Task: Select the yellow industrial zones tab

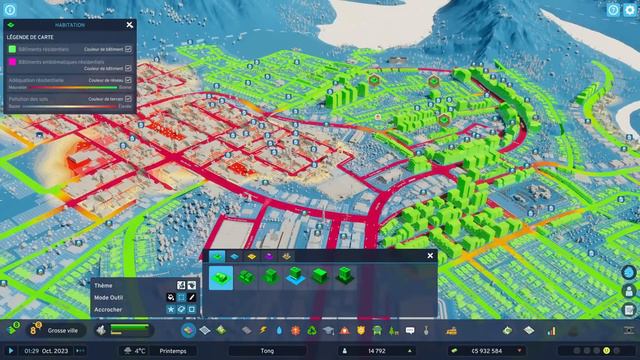Action: coord(252,256)
